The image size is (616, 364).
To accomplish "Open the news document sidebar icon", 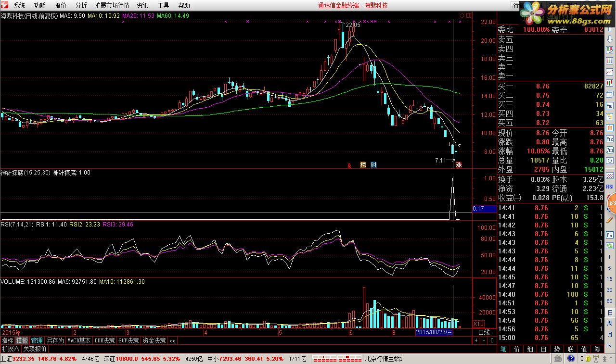I will point(610,94).
